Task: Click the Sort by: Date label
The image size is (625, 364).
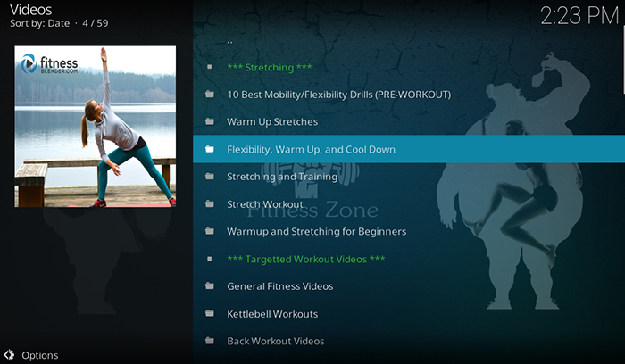Action: pyautogui.click(x=40, y=23)
